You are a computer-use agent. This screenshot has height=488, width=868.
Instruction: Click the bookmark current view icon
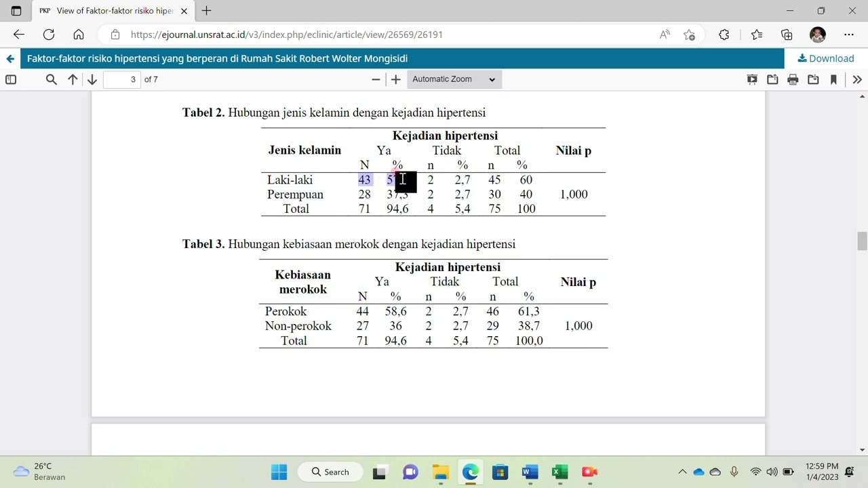(x=833, y=79)
